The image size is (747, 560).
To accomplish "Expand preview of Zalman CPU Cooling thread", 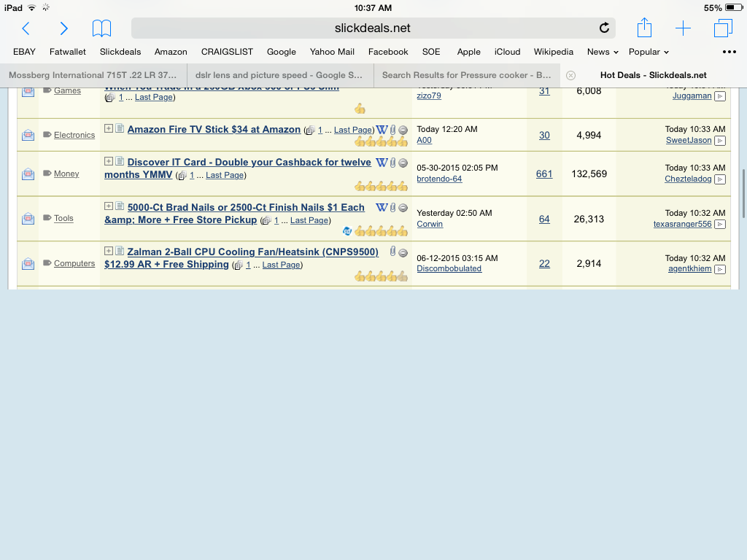I will click(x=109, y=251).
